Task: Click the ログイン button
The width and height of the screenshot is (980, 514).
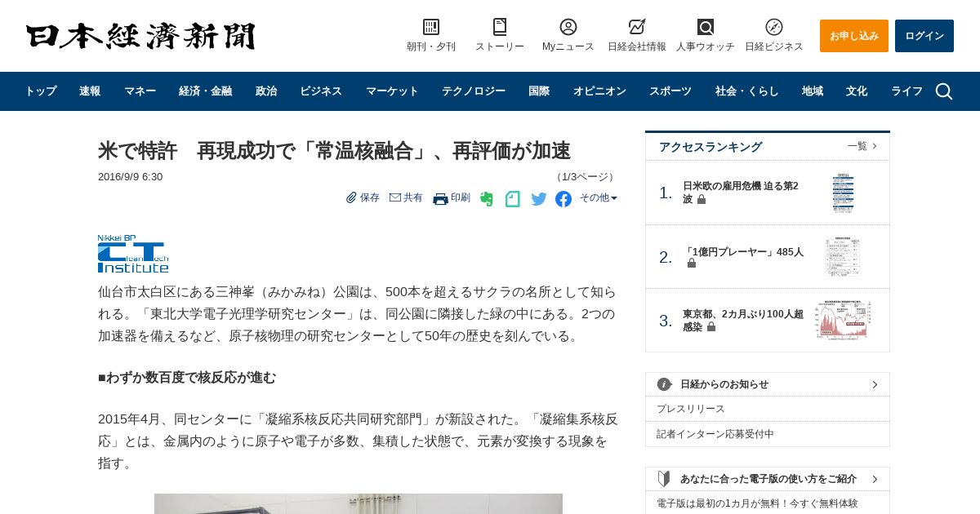Action: pos(924,36)
